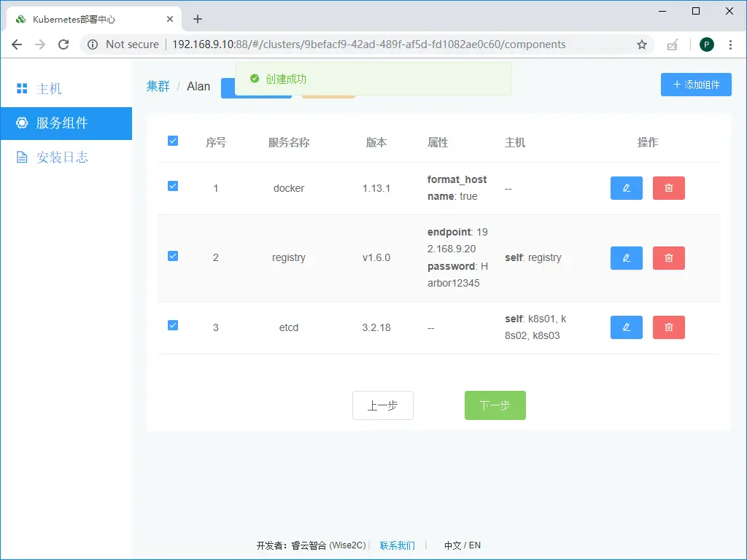Uncheck the docker row checkbox
Screen dimensions: 747x560
click(173, 186)
